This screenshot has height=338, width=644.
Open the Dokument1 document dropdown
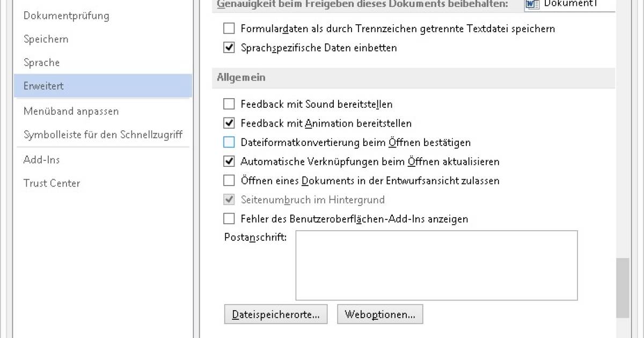[x=569, y=4]
